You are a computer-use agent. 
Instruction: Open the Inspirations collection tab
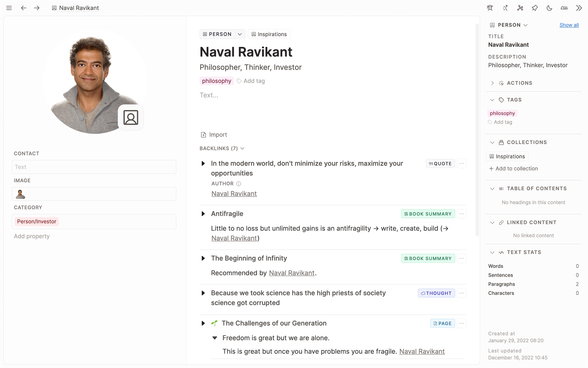pyautogui.click(x=269, y=34)
